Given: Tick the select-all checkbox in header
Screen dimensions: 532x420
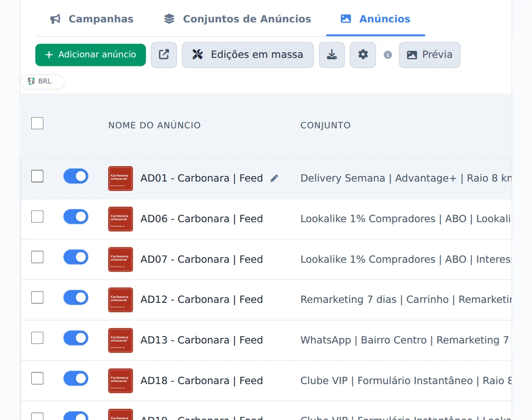Looking at the screenshot, I should 37,123.
